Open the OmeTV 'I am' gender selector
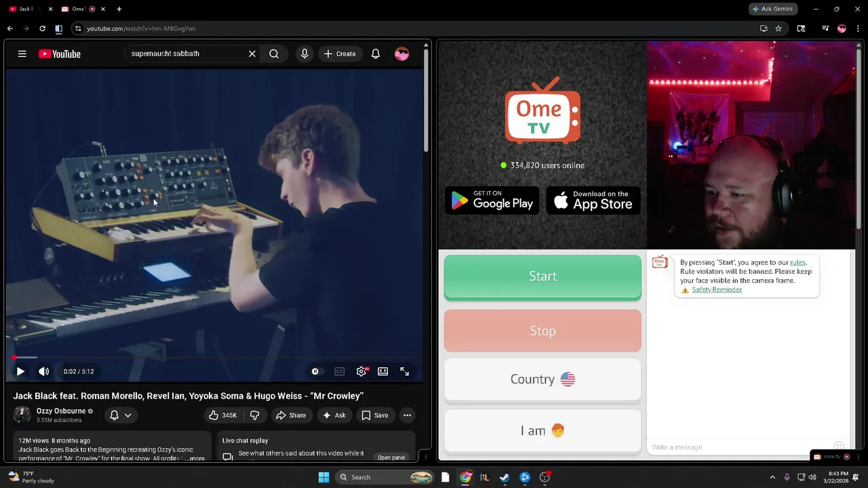The height and width of the screenshot is (488, 868). point(542,430)
